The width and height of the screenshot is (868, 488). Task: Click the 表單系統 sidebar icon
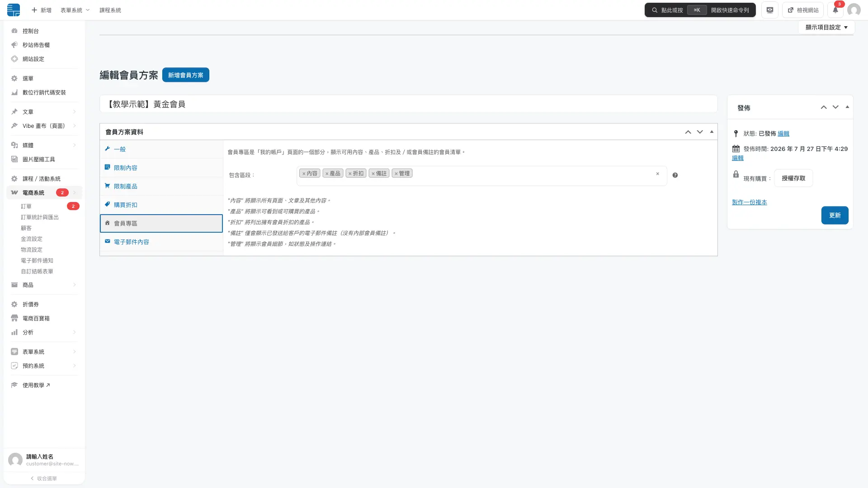click(14, 352)
